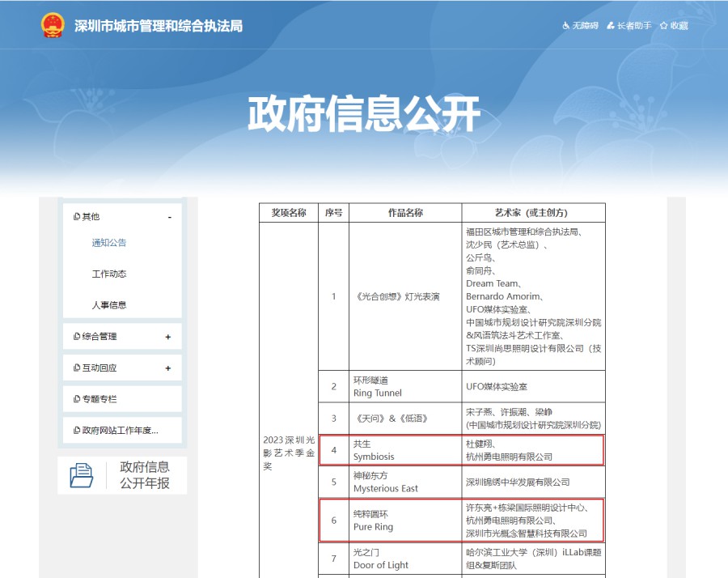Image resolution: width=728 pixels, height=578 pixels.
Task: Collapse the 其他 section with minus sign
Action: pos(169,217)
